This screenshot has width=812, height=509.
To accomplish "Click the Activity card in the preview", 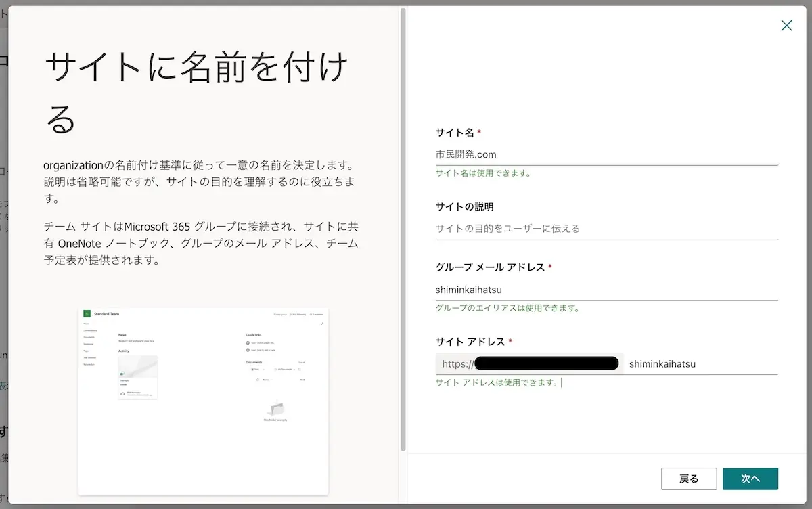I will (x=137, y=377).
